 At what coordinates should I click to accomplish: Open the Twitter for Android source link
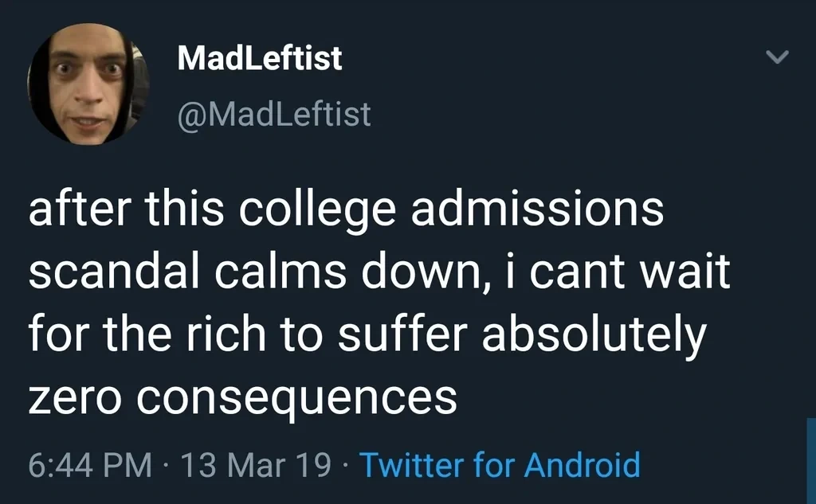(x=500, y=464)
